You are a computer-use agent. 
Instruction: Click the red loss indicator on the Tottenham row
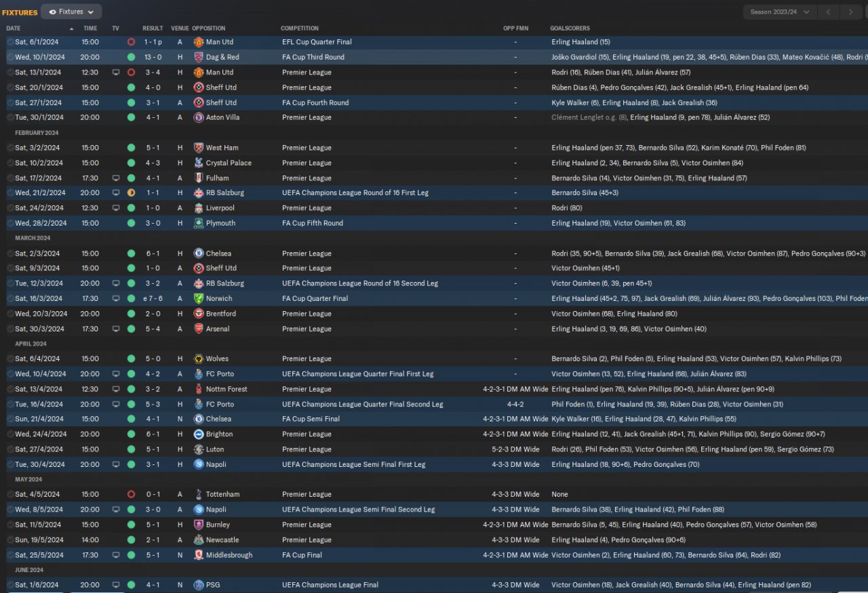click(x=131, y=494)
